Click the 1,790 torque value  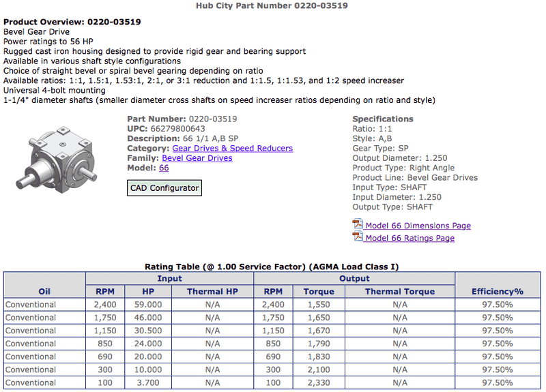tap(319, 344)
